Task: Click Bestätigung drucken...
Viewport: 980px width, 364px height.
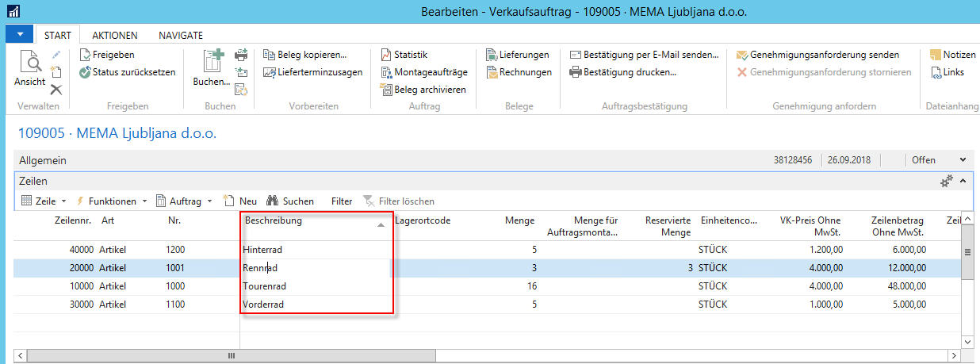Action: (x=622, y=72)
